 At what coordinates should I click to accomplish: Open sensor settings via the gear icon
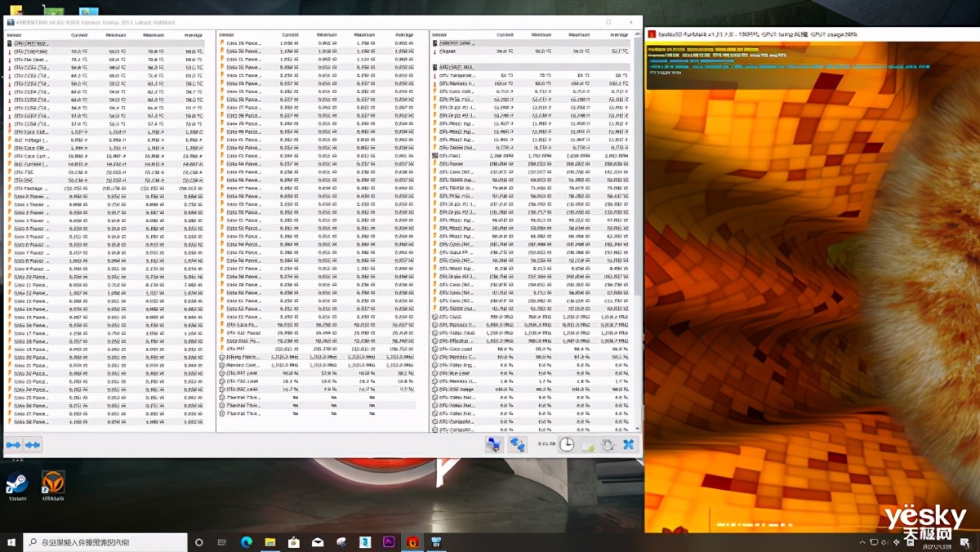(x=608, y=445)
